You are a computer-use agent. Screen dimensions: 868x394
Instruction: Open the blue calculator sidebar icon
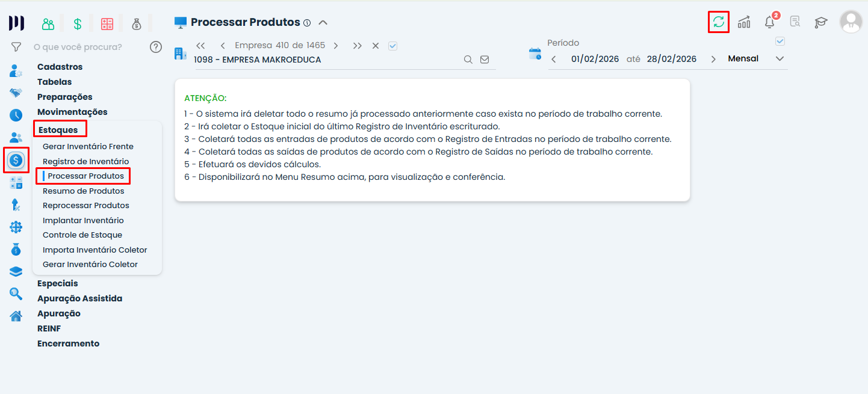click(x=16, y=183)
